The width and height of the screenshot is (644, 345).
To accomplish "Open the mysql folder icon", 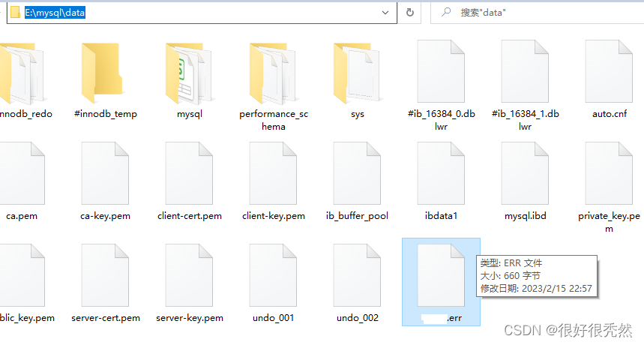I will point(189,73).
